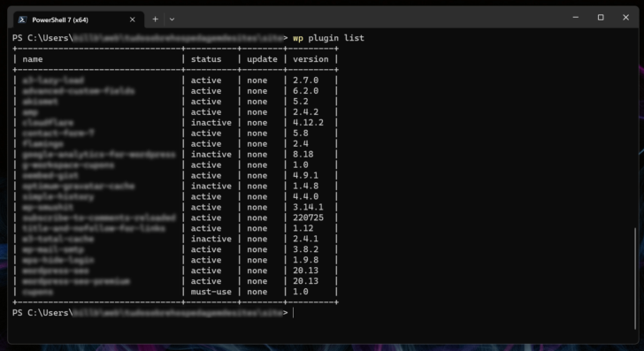644x351 pixels.
Task: Click version value 220725
Action: (308, 217)
